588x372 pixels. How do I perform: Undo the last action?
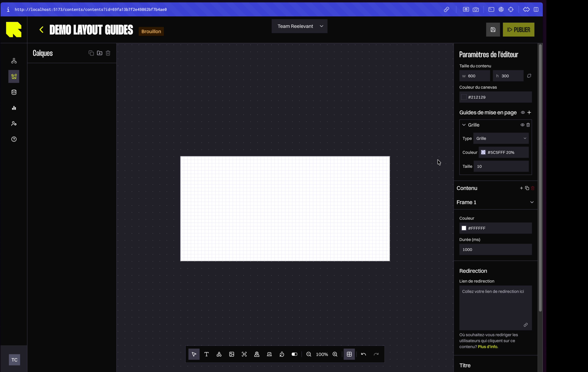tap(364, 354)
